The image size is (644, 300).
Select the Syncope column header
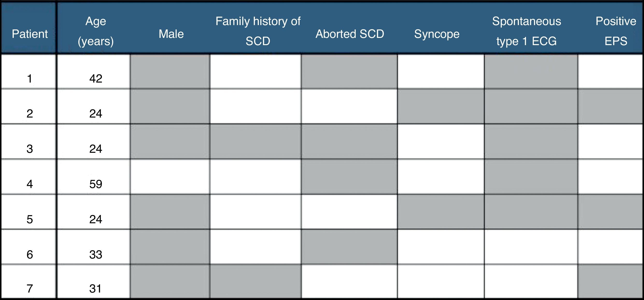coord(437,34)
